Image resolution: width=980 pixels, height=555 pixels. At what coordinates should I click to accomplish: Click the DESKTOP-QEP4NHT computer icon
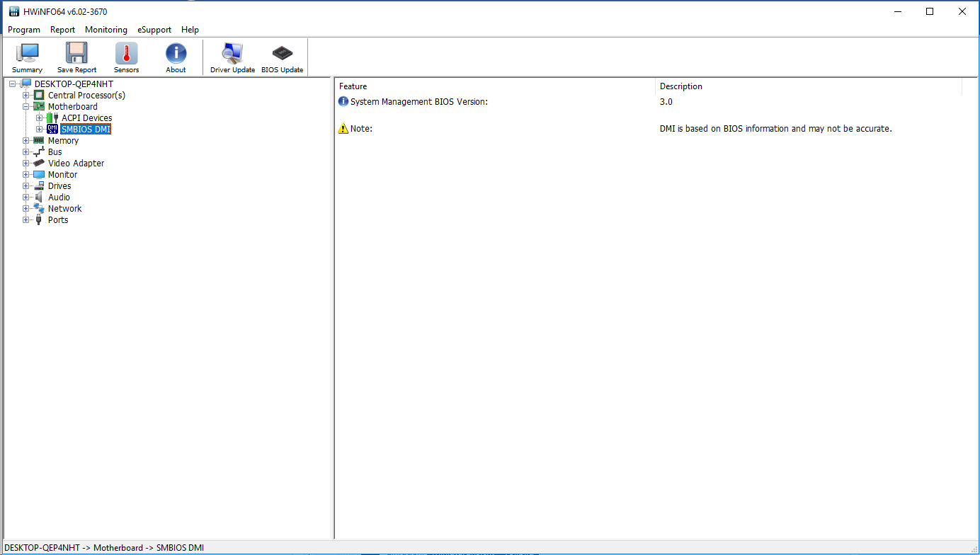pyautogui.click(x=26, y=84)
